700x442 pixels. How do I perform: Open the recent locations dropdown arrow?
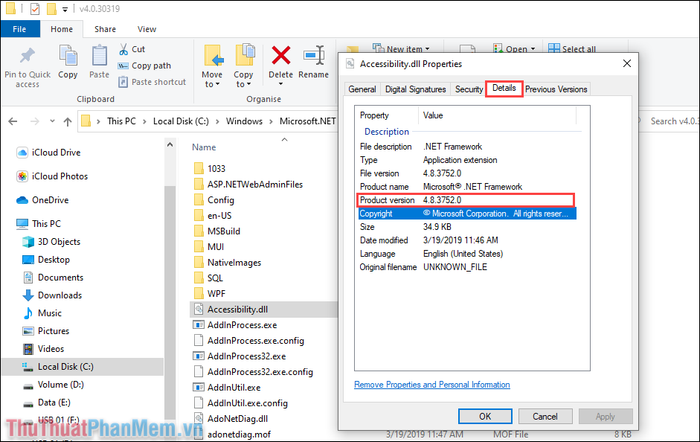coord(52,121)
